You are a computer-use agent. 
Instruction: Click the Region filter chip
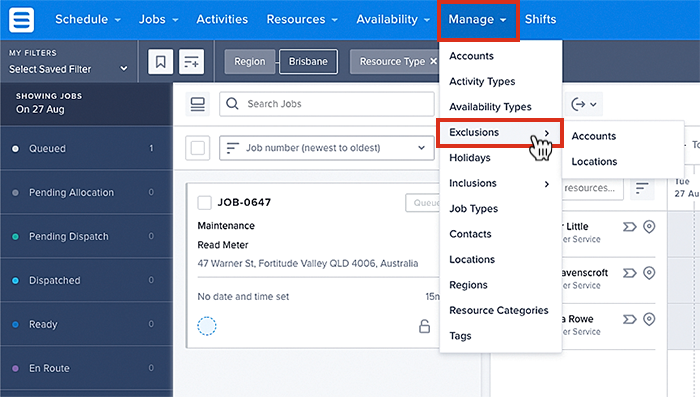(x=250, y=61)
